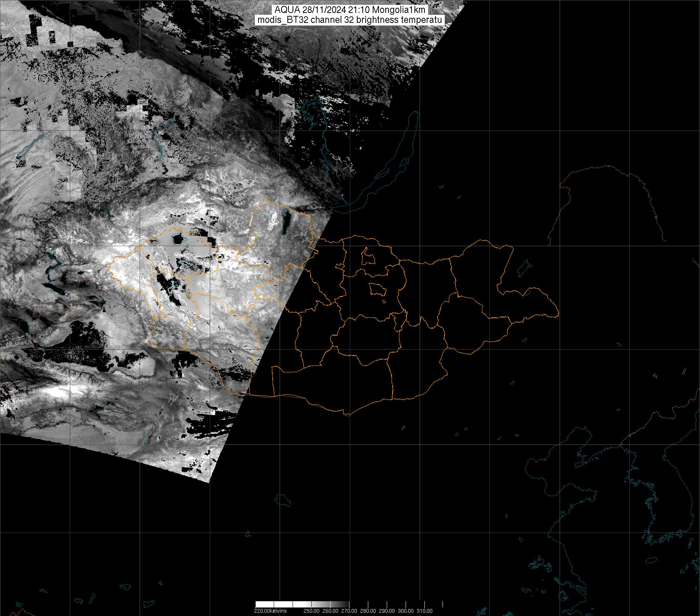Click the "310.00" scale label
Image resolution: width=700 pixels, height=616 pixels.
[x=424, y=611]
